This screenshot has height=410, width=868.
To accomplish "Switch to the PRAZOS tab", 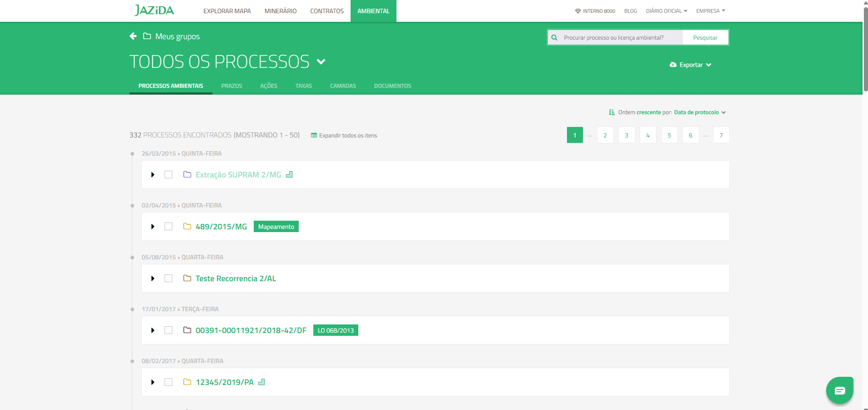I will point(231,86).
